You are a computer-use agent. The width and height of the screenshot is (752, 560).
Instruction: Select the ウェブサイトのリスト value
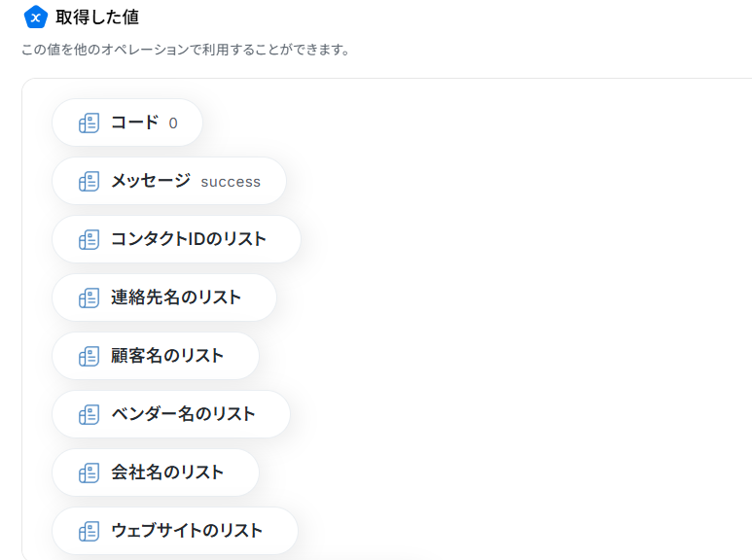[186, 531]
